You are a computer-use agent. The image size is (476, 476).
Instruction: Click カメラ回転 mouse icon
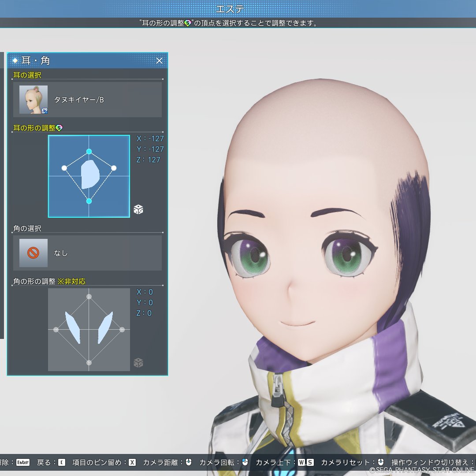(245, 462)
